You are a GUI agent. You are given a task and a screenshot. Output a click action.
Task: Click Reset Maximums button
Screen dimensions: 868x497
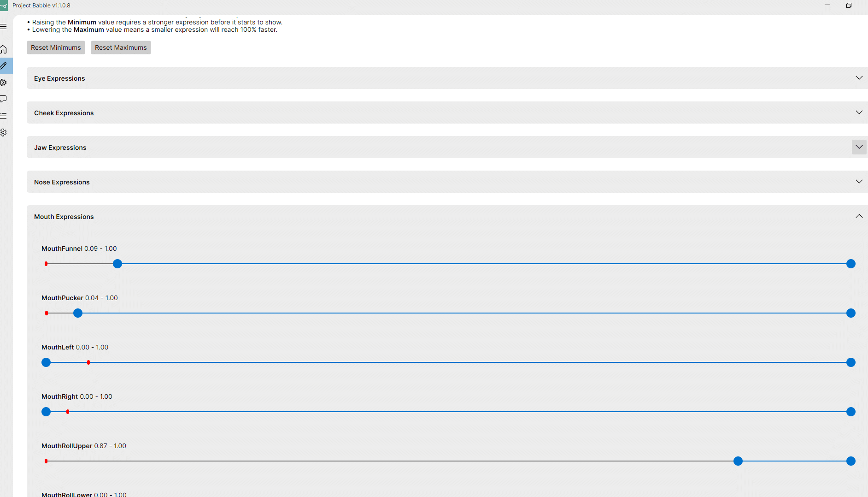coord(121,47)
